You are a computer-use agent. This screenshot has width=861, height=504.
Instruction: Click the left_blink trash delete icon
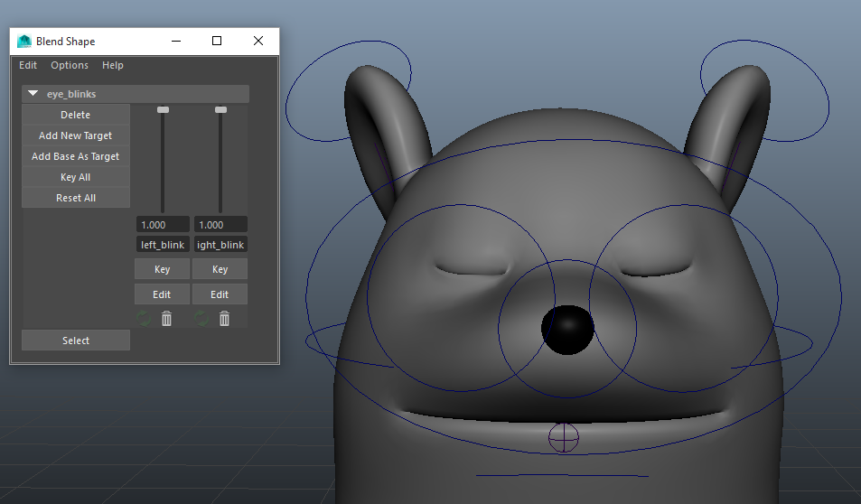pyautogui.click(x=166, y=318)
